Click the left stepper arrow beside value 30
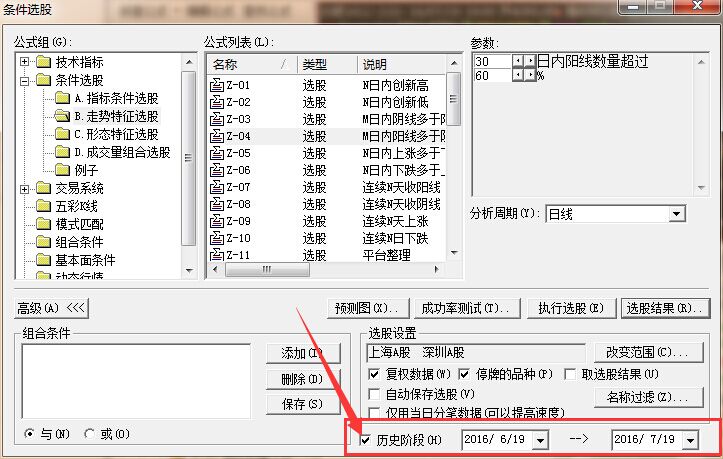The height and width of the screenshot is (459, 723). tap(518, 61)
